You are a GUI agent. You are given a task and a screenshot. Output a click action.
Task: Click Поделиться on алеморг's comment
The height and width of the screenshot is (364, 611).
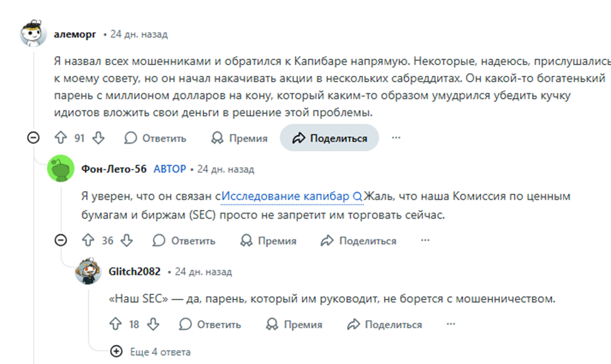(x=329, y=138)
